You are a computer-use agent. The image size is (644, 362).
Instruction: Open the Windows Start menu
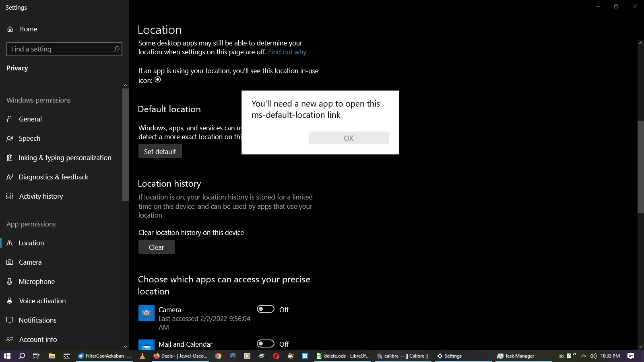click(7, 356)
